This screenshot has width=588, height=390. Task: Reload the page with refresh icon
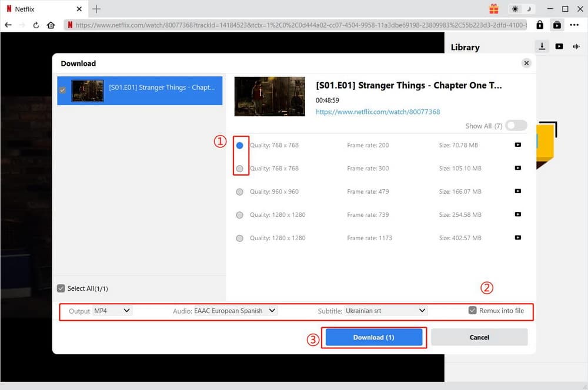36,25
